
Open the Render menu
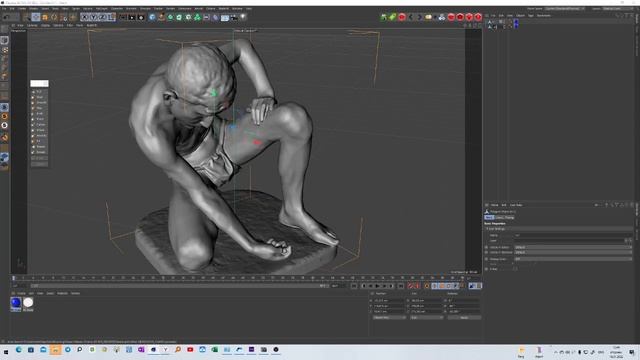[x=170, y=9]
